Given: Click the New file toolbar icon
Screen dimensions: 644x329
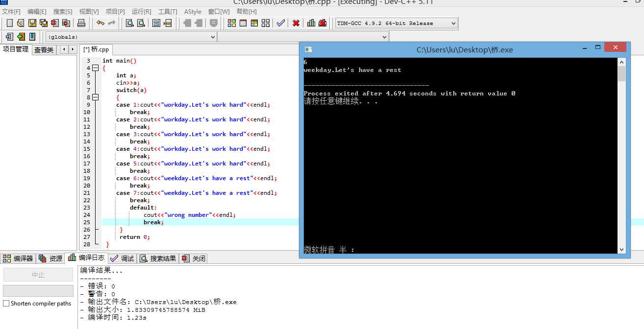Looking at the screenshot, I should [x=9, y=23].
